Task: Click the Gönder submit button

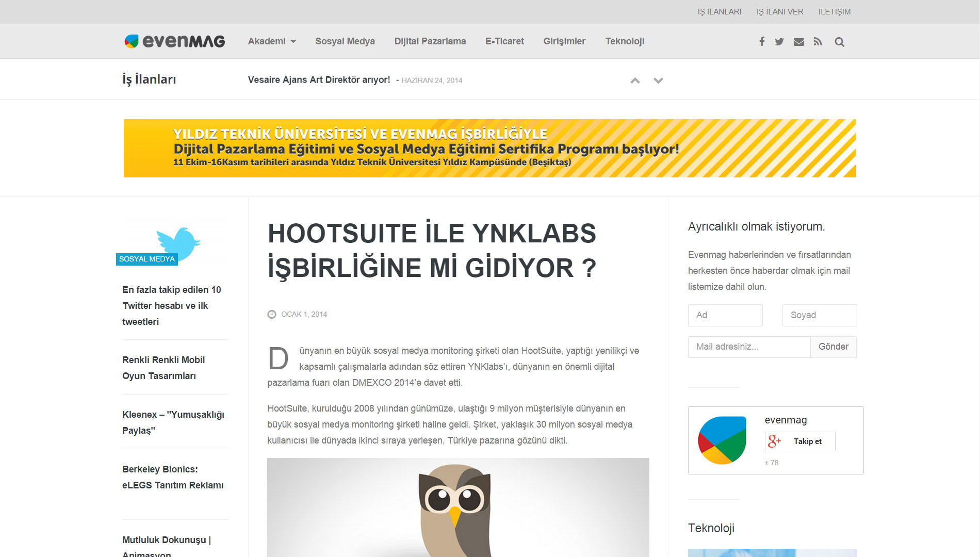Action: tap(834, 347)
